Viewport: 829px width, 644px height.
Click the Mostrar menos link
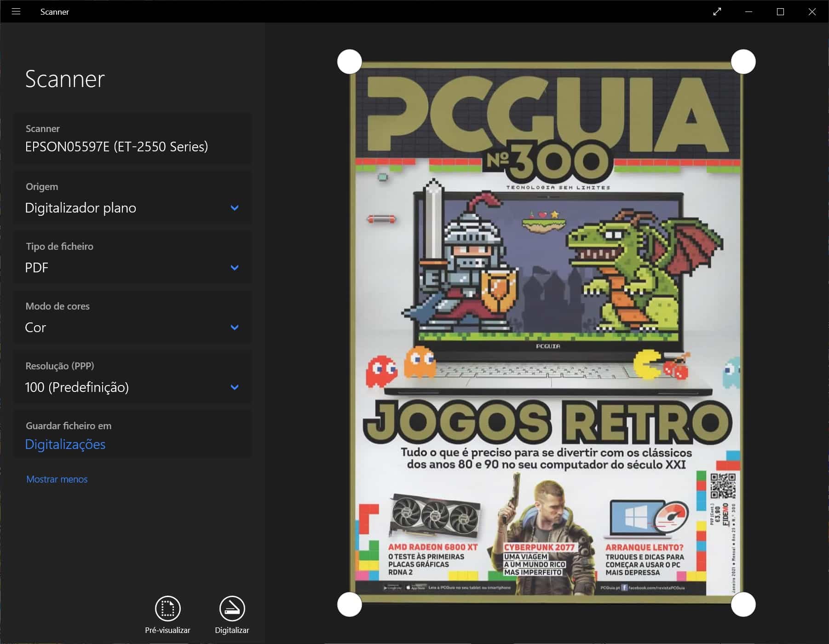[57, 479]
